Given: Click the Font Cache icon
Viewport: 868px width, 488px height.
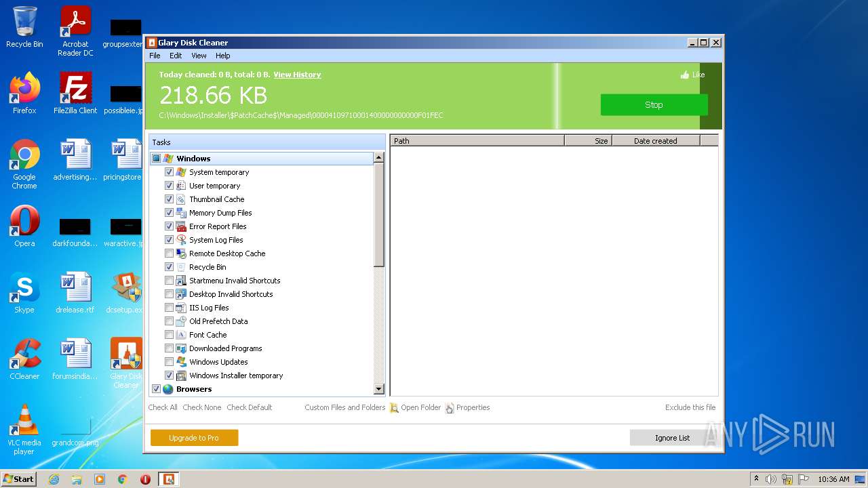Looking at the screenshot, I should [181, 335].
